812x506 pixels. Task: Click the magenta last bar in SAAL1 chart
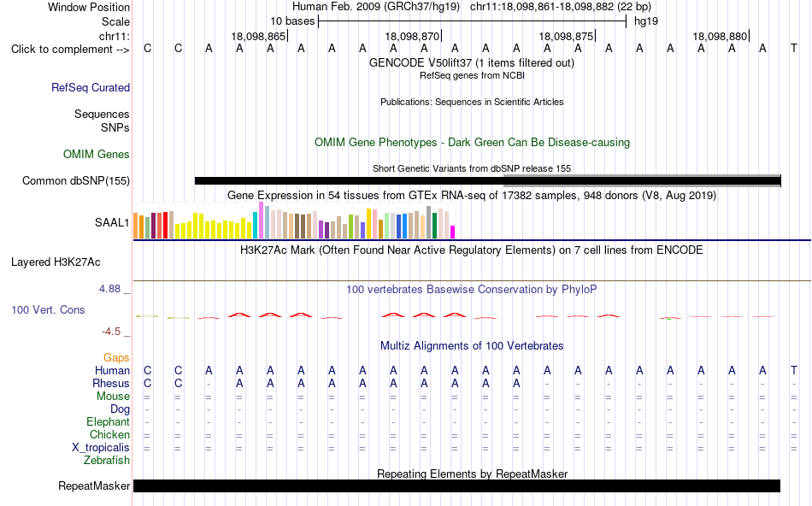click(x=453, y=232)
